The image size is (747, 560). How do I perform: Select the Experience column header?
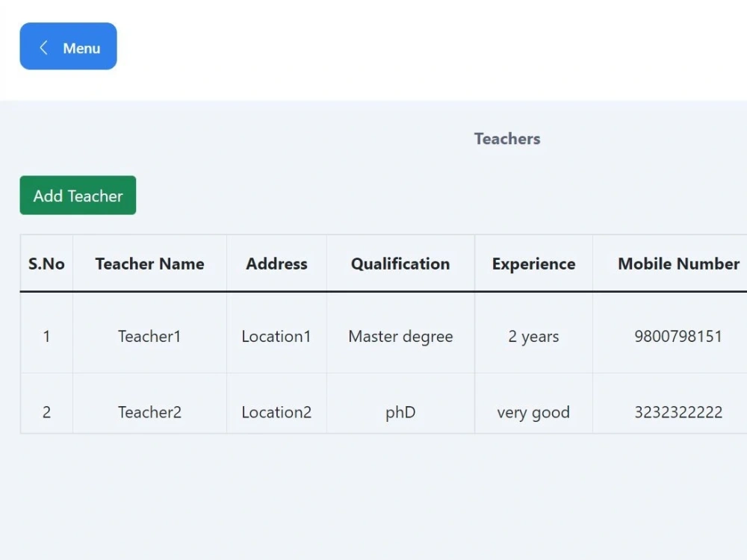point(533,264)
